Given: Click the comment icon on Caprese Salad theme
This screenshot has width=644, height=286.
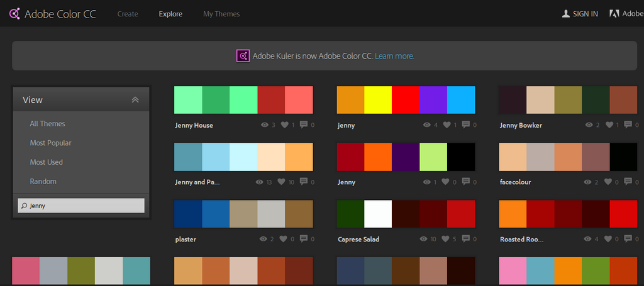Looking at the screenshot, I should (x=467, y=239).
